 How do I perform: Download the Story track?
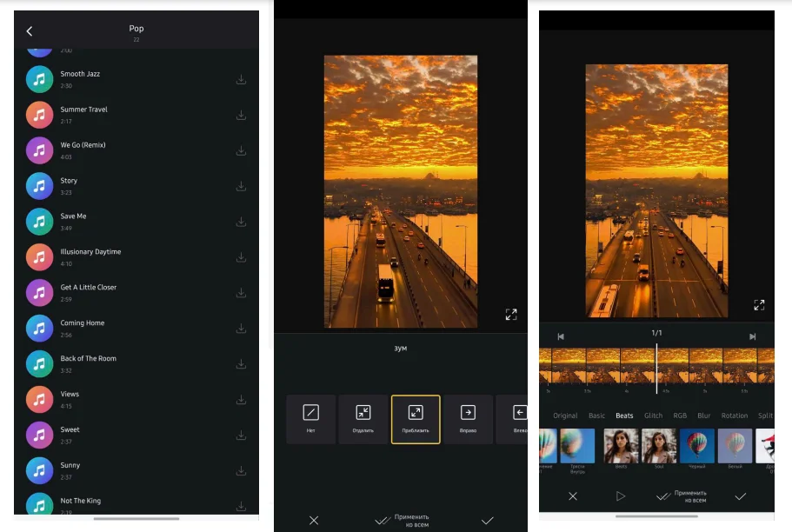(x=241, y=186)
